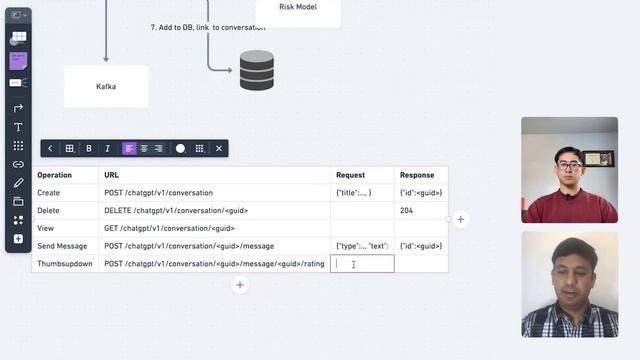Select the frame tool in sidebar

pyautogui.click(x=18, y=201)
